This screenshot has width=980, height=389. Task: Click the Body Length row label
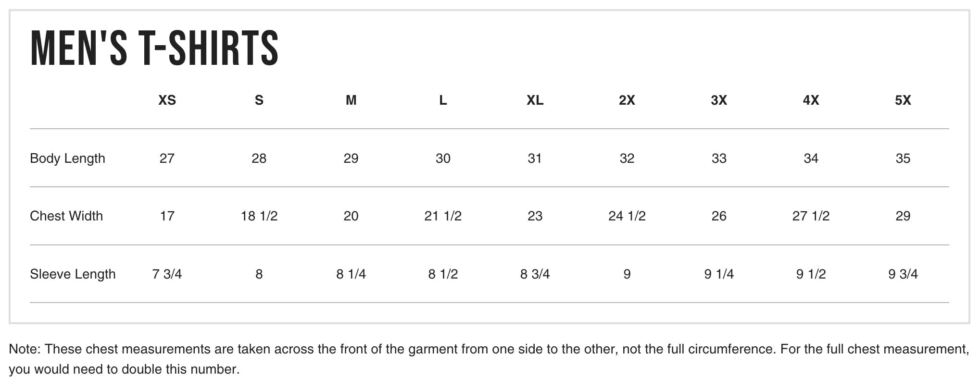[x=67, y=159]
